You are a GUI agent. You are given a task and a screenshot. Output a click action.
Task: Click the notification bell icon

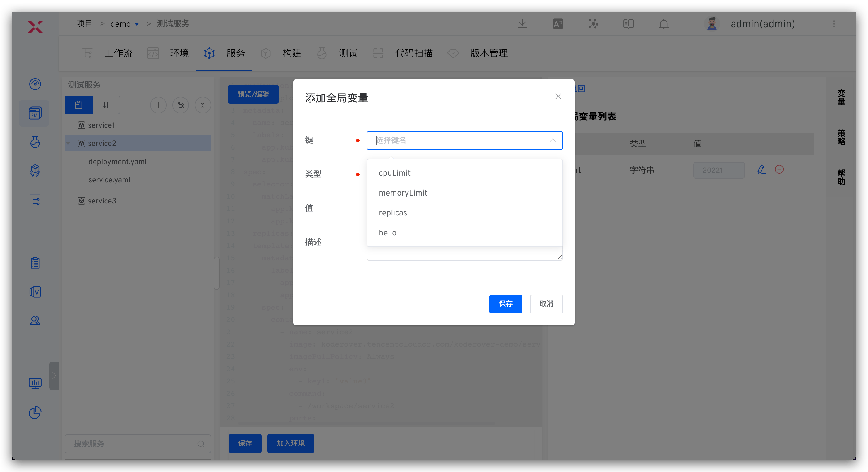tap(664, 24)
